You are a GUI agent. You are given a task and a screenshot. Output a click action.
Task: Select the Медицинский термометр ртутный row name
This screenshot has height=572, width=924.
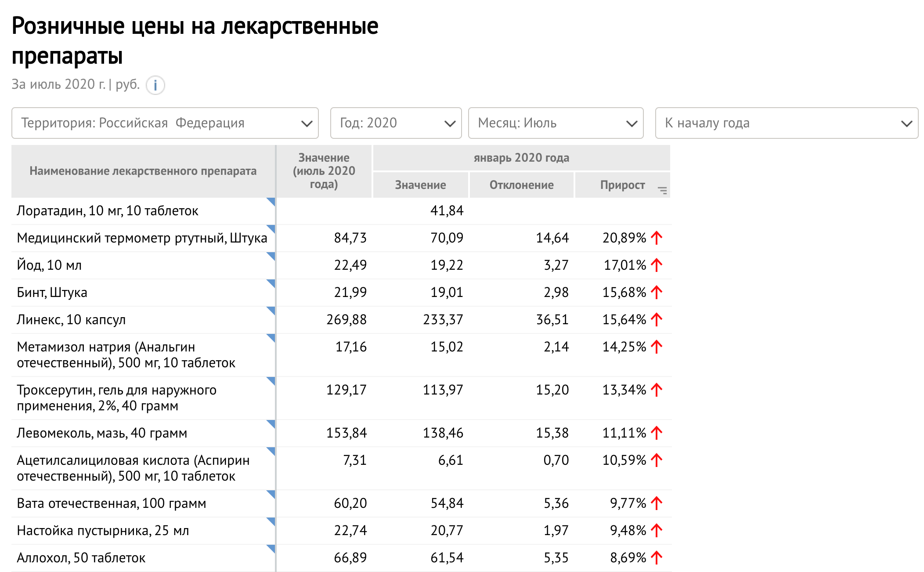point(141,238)
